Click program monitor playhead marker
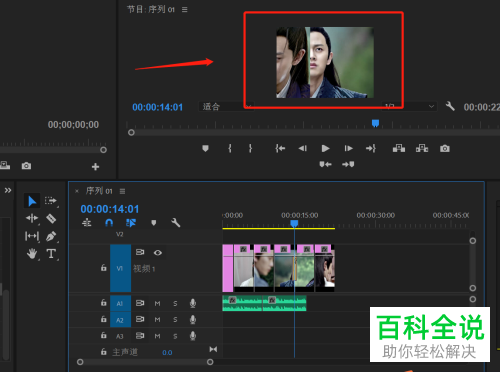The height and width of the screenshot is (372, 500). coord(375,123)
